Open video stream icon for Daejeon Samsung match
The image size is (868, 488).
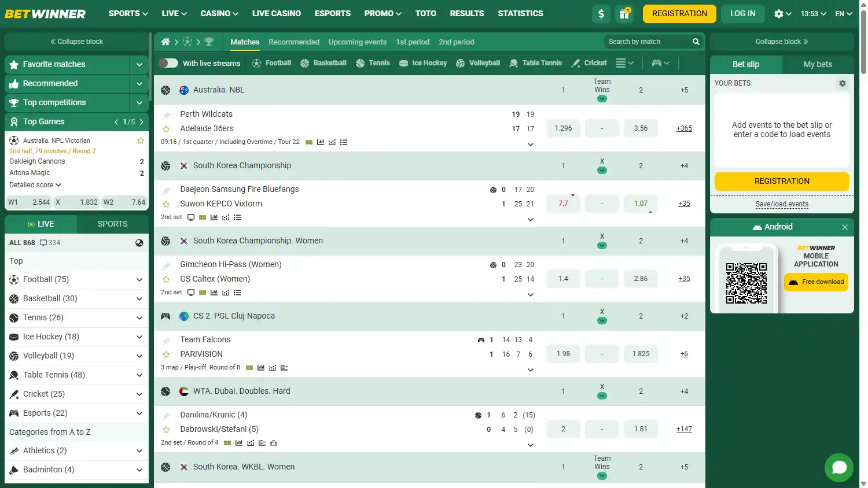tap(191, 217)
